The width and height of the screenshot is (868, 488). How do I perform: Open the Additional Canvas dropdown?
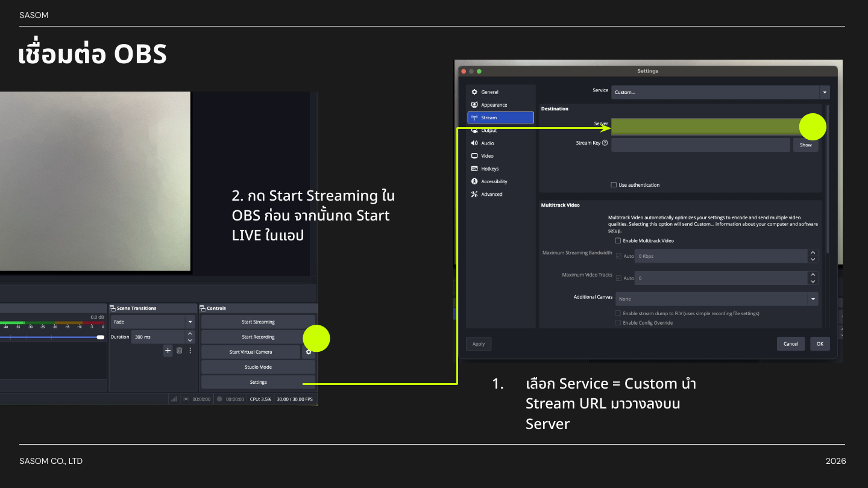(717, 299)
